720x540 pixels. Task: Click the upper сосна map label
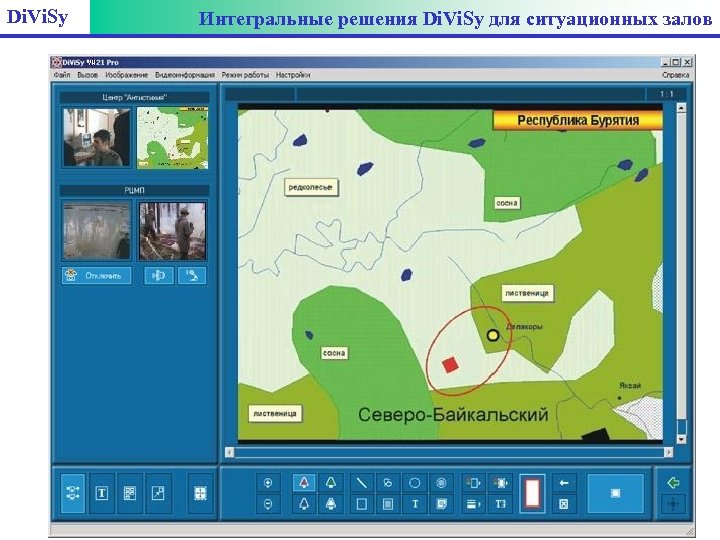[507, 202]
